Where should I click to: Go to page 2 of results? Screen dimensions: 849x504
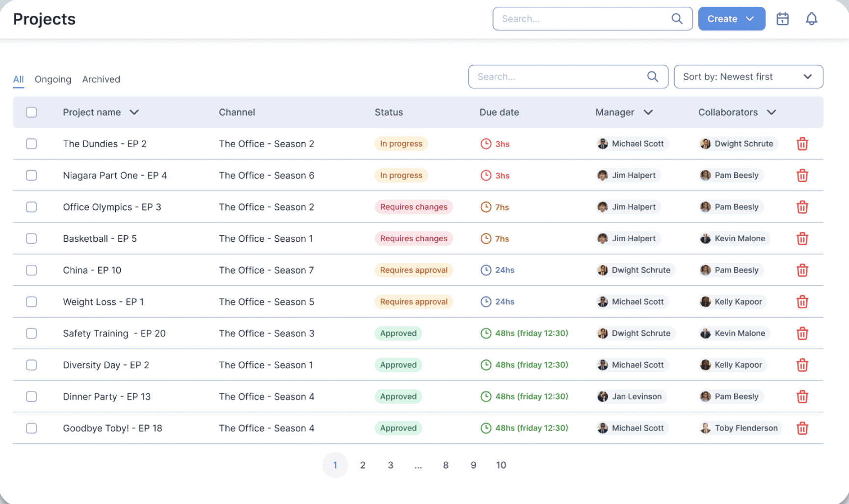click(x=363, y=465)
